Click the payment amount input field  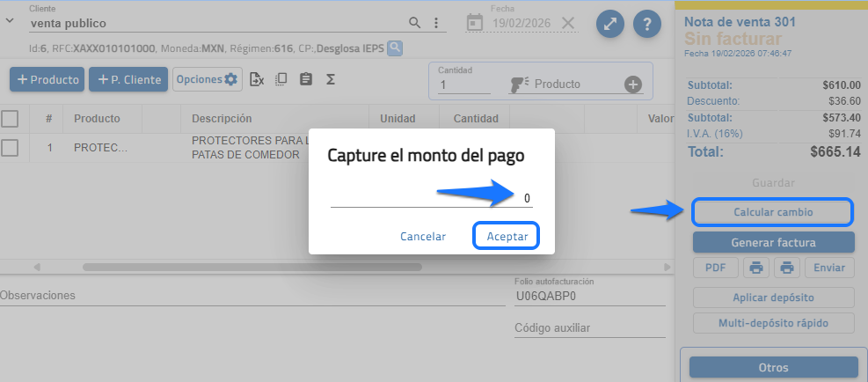pyautogui.click(x=432, y=198)
